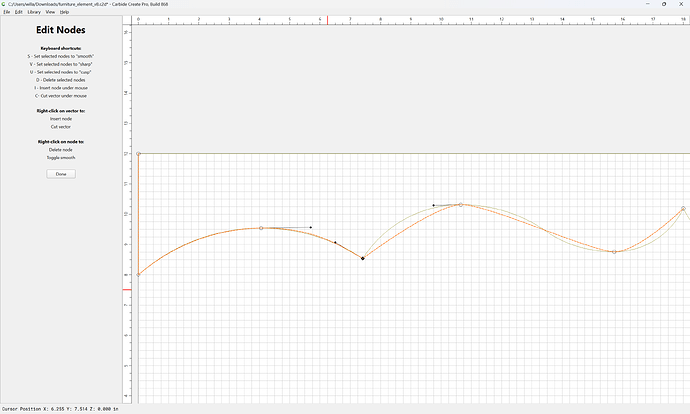Open the Help menu
The height and width of the screenshot is (414, 690).
(64, 12)
